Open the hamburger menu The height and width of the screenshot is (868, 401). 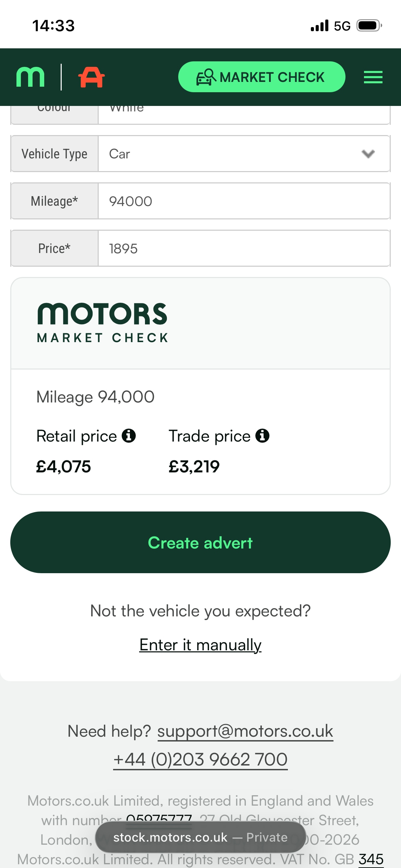tap(373, 77)
